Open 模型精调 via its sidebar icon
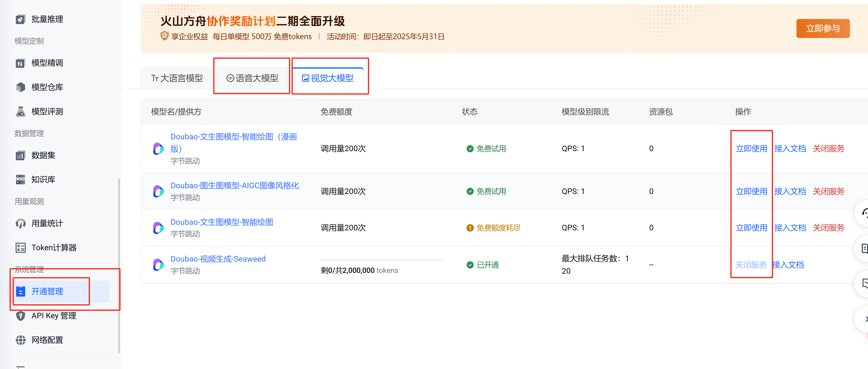The height and width of the screenshot is (369, 868). click(x=20, y=63)
